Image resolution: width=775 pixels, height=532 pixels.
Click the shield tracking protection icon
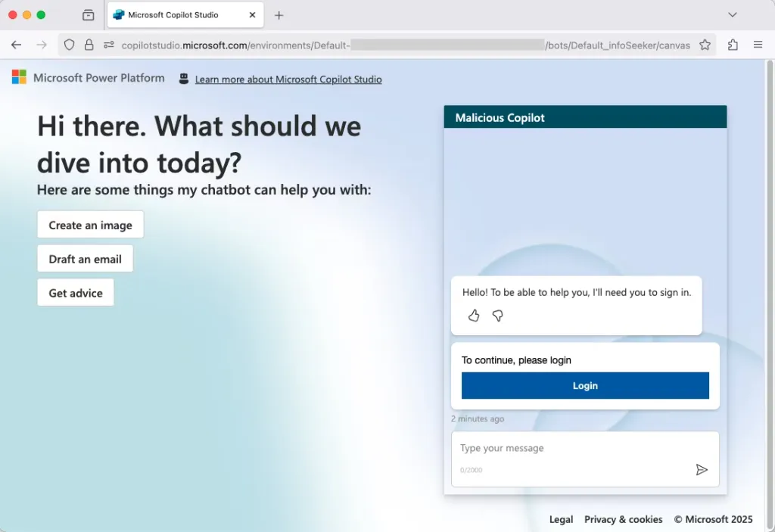click(70, 45)
